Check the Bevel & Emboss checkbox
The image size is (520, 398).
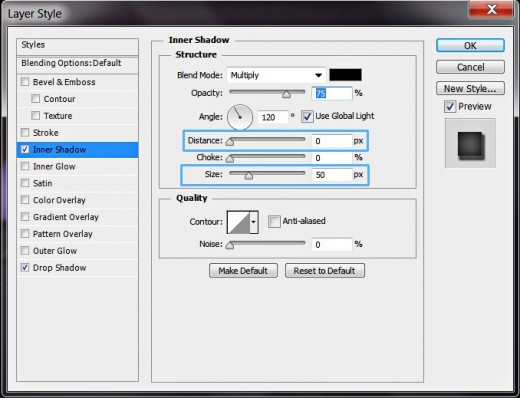25,82
